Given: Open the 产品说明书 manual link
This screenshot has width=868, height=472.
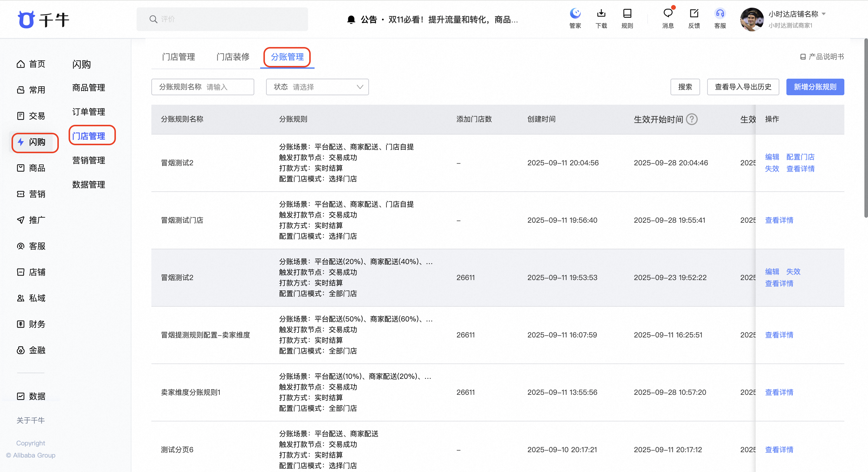Looking at the screenshot, I should (822, 57).
